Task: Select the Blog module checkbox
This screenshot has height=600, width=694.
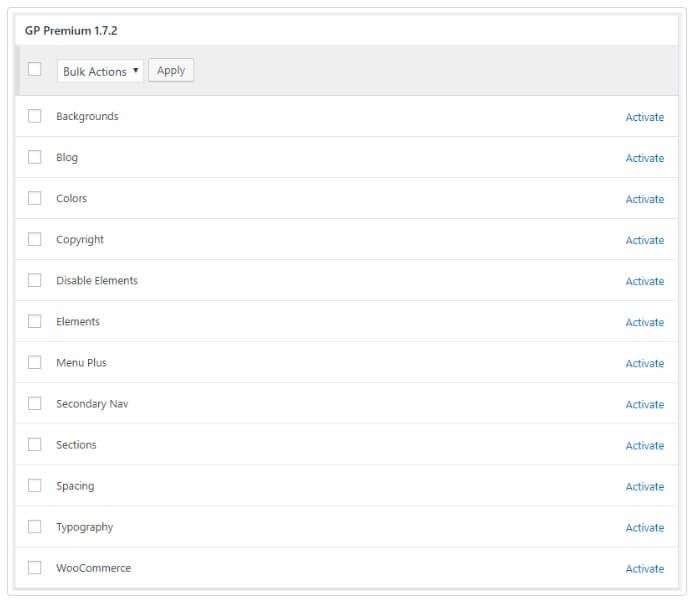Action: click(35, 157)
